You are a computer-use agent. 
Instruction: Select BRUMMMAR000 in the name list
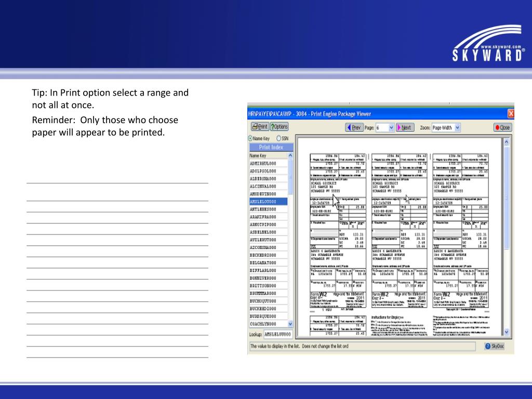269,293
